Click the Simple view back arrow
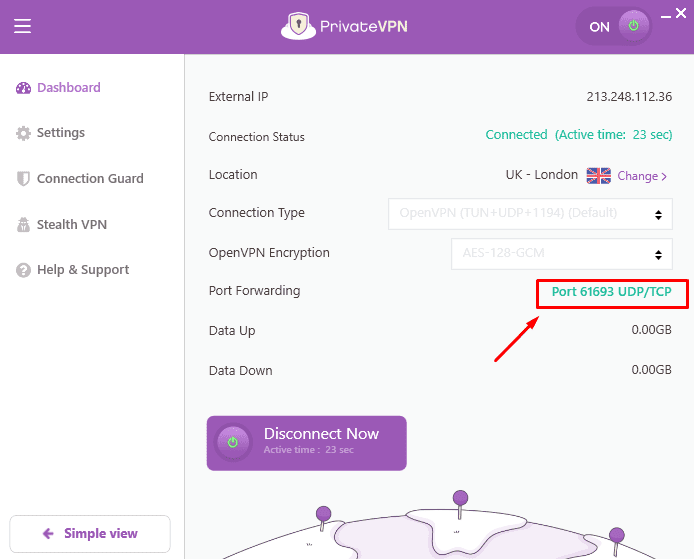694x559 pixels. point(48,533)
